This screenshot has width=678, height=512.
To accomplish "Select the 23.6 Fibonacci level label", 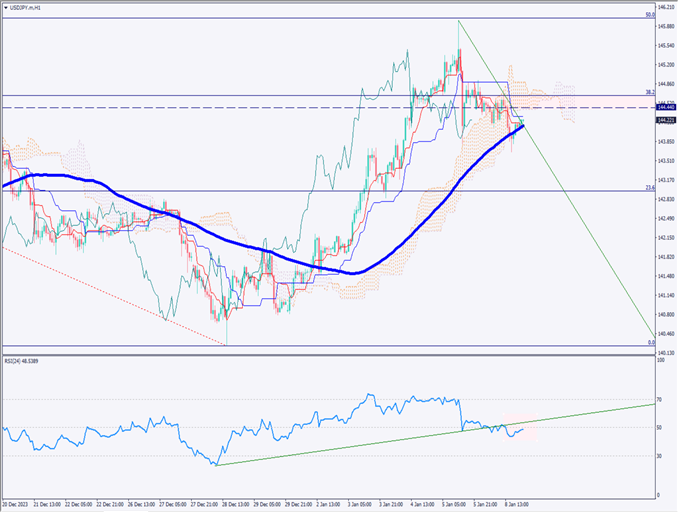I will (x=649, y=187).
